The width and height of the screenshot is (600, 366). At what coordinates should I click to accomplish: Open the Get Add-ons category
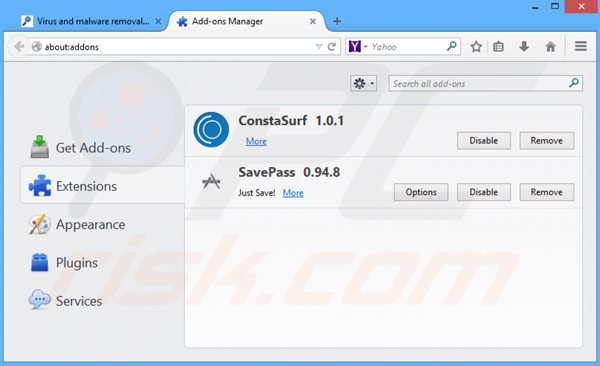point(102,147)
